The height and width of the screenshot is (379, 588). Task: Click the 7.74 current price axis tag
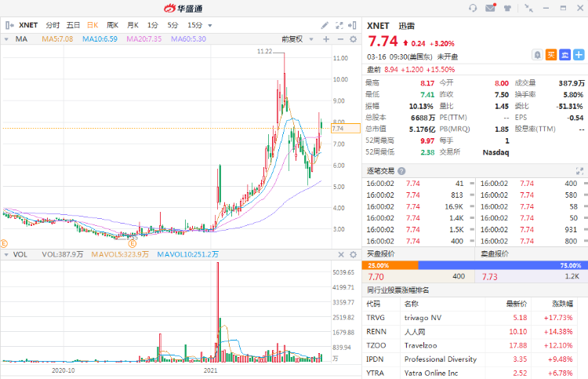click(346, 129)
